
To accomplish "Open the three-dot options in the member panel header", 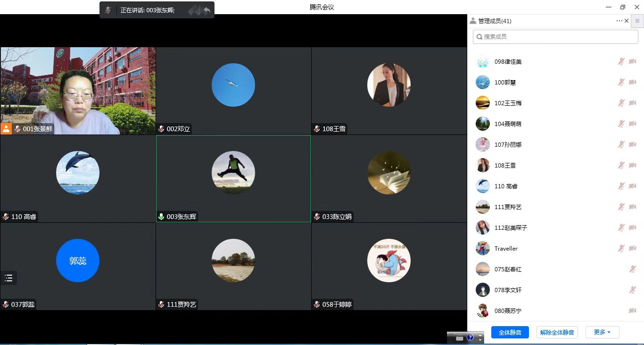I will point(619,21).
